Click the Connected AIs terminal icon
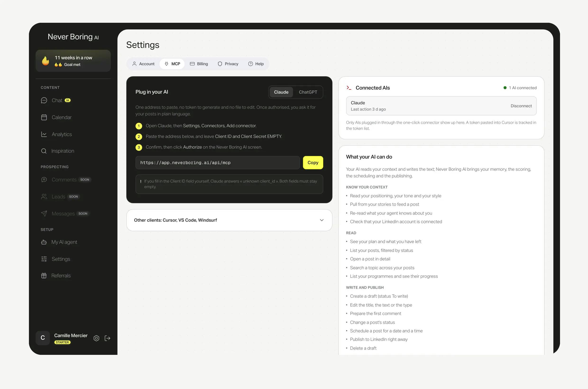This screenshot has width=588, height=389. coord(349,88)
